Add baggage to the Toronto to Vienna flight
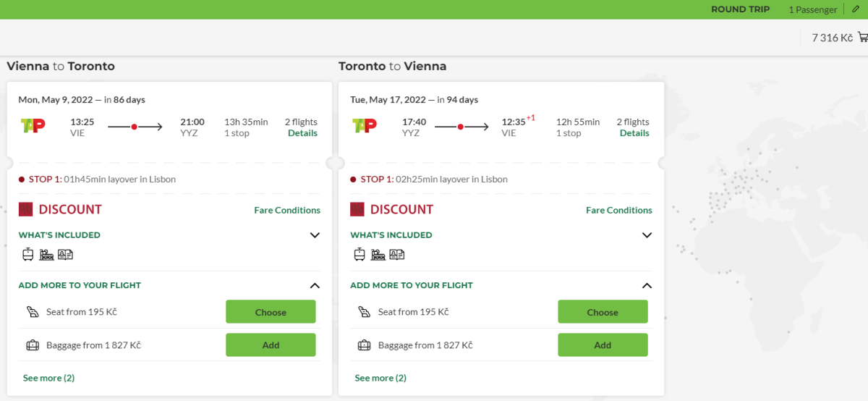The width and height of the screenshot is (868, 401). click(x=603, y=345)
